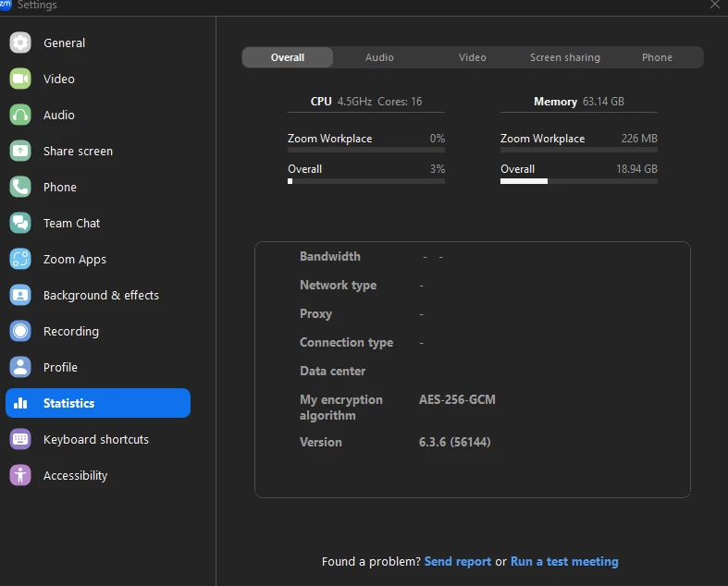Click the AES-256-GCM encryption value

(457, 399)
